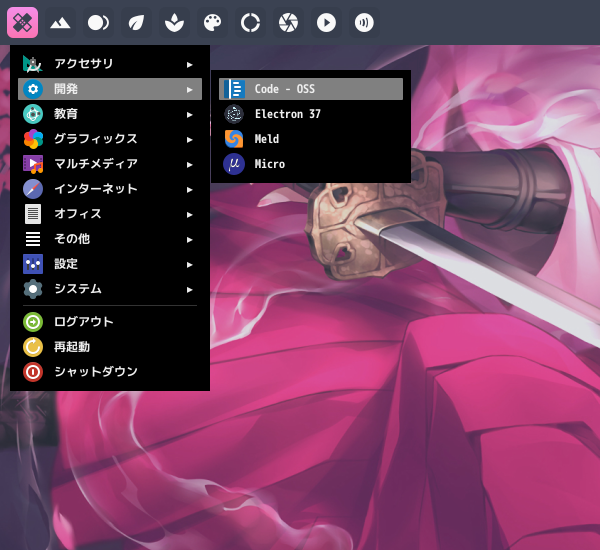Expand the グラフィックス submenu arrow

point(189,140)
